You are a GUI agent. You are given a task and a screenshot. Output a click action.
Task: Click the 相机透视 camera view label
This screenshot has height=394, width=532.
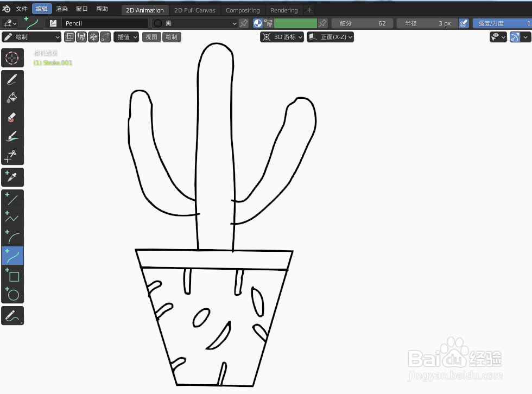(x=46, y=53)
